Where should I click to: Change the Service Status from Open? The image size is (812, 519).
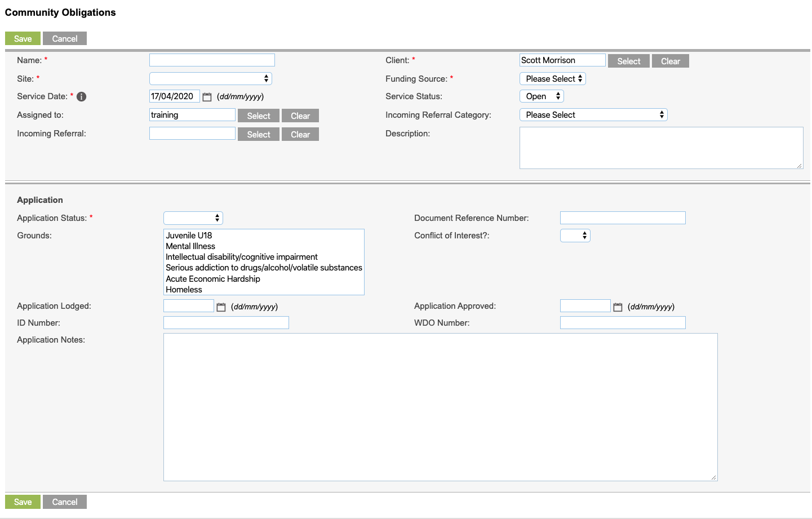coord(541,96)
